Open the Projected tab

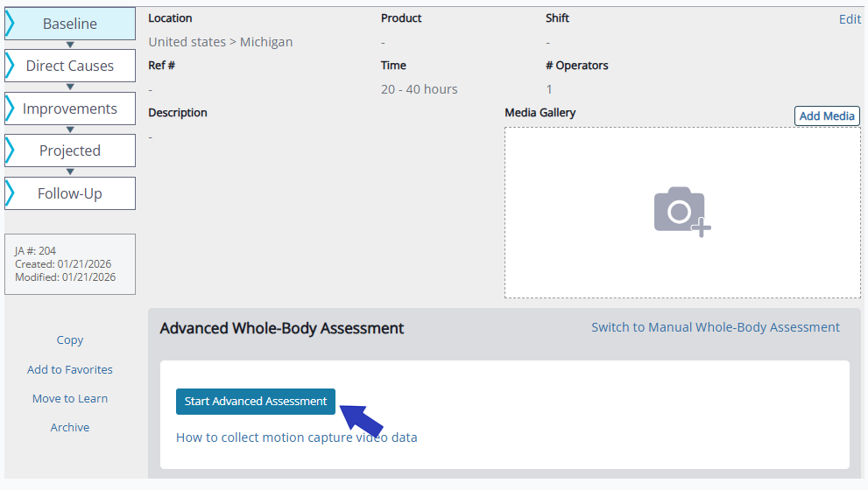[70, 150]
